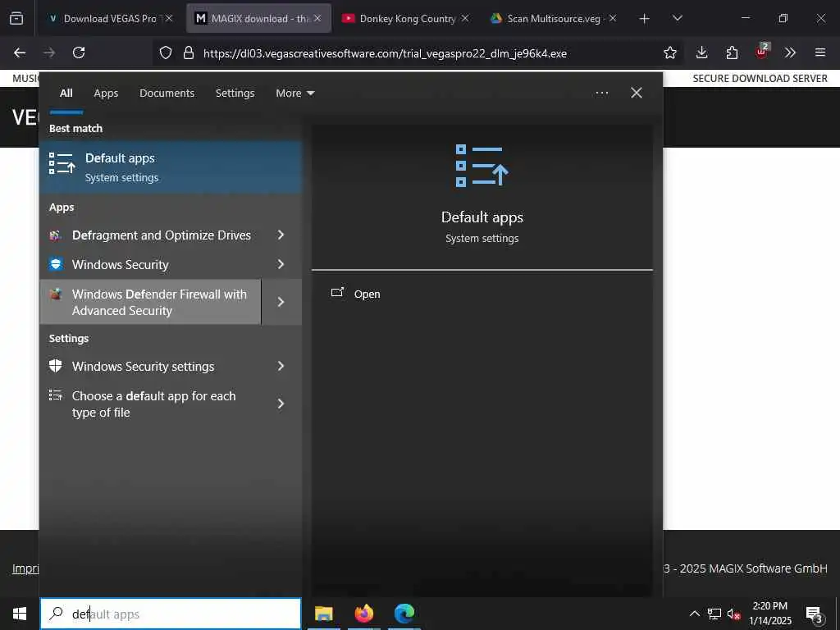Click the Firefox address bar URL
The height and width of the screenshot is (630, 840).
(385, 53)
